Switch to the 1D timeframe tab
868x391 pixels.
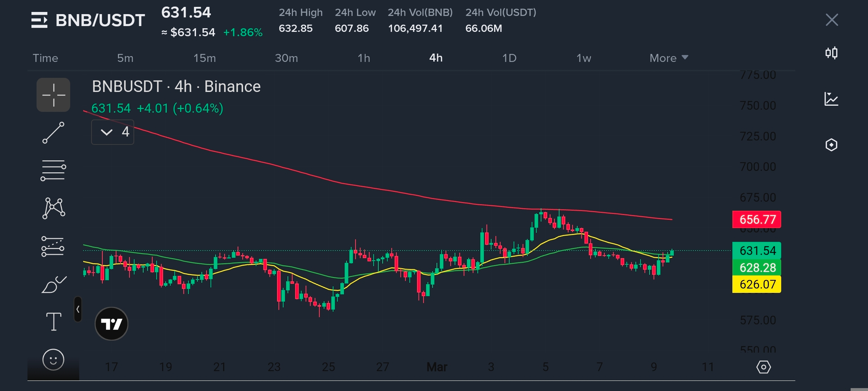pyautogui.click(x=509, y=58)
